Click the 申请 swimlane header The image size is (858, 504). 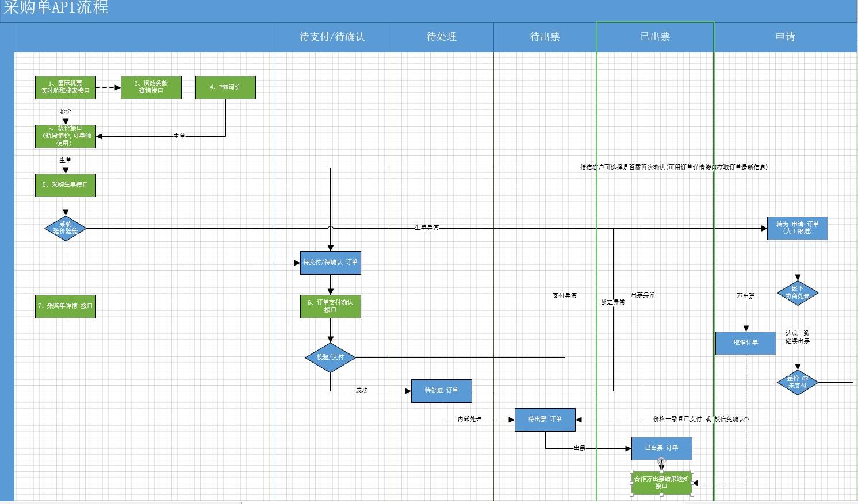click(x=785, y=37)
